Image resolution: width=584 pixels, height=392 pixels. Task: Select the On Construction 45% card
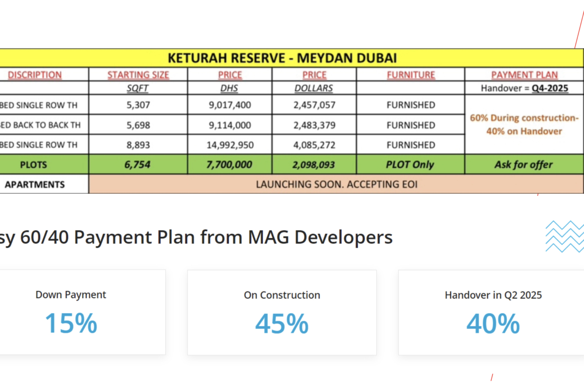(x=282, y=312)
